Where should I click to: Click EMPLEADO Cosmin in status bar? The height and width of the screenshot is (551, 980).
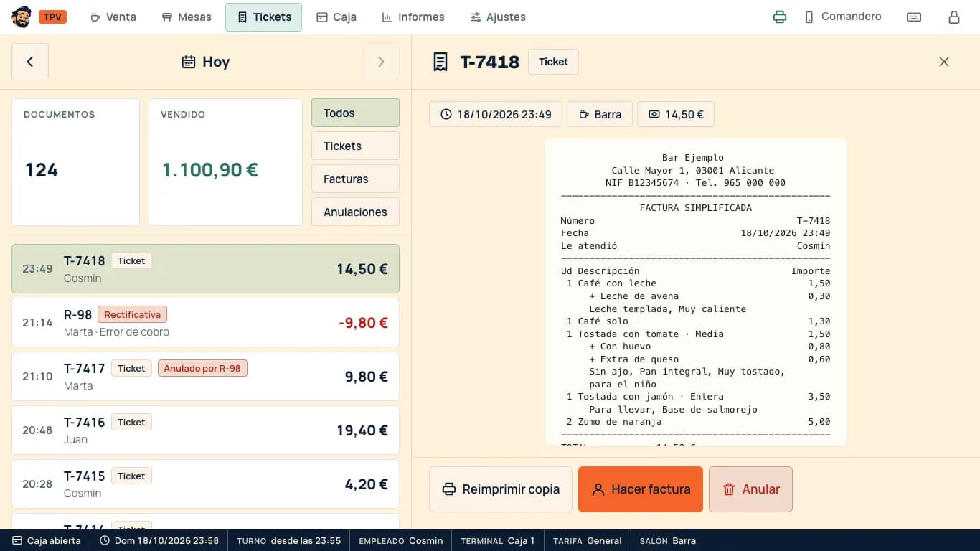pyautogui.click(x=400, y=540)
